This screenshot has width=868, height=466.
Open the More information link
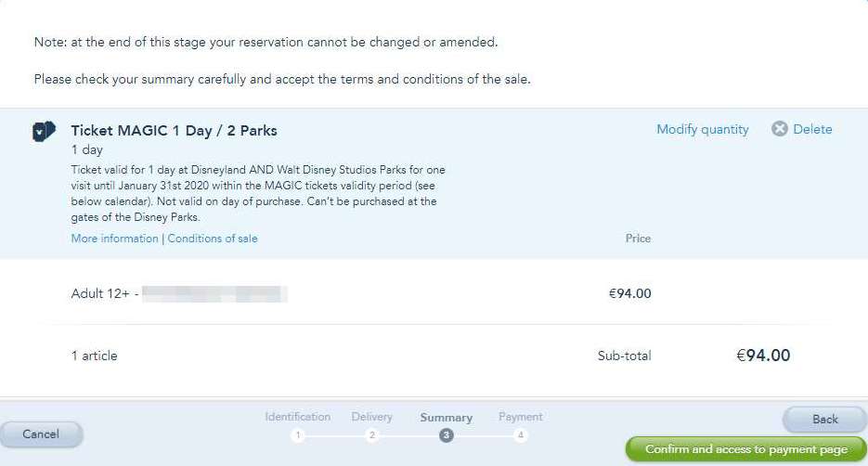114,239
